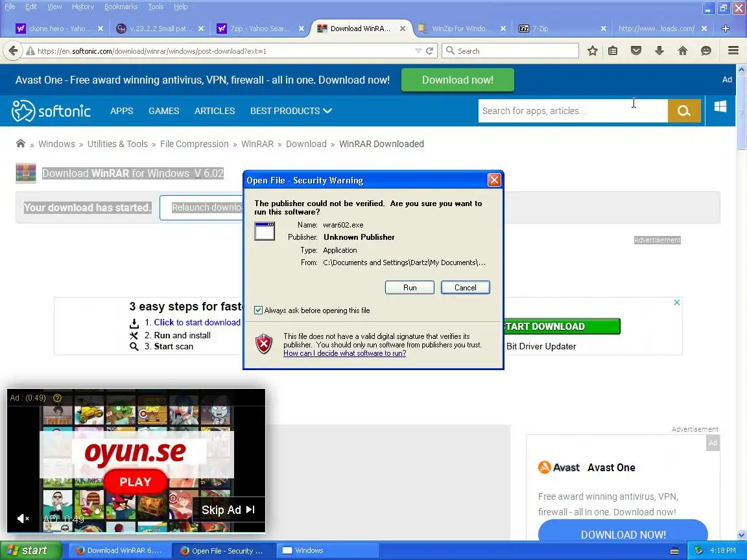Switch to Windows taskbar item
Viewport: 747px width, 560px height.
pyautogui.click(x=327, y=550)
